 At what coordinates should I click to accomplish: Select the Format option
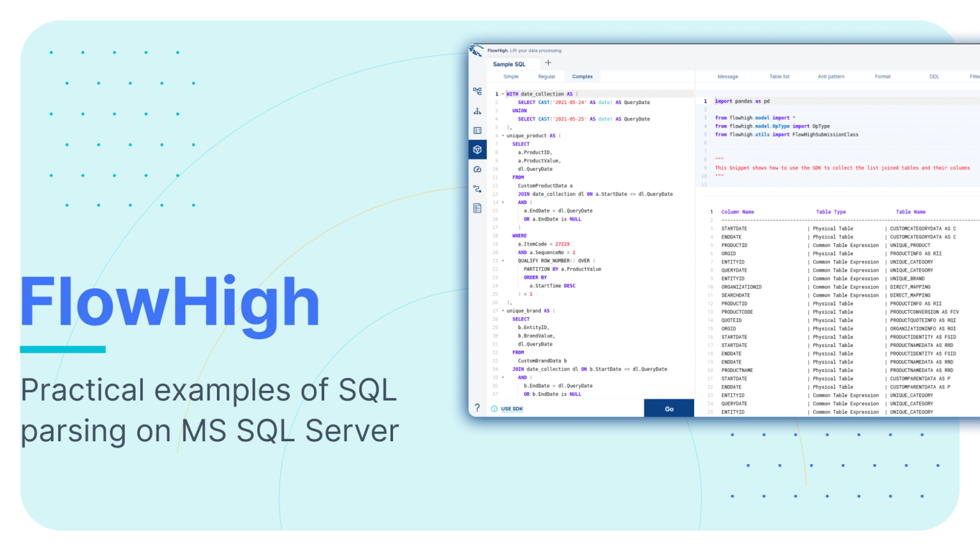pos(882,76)
